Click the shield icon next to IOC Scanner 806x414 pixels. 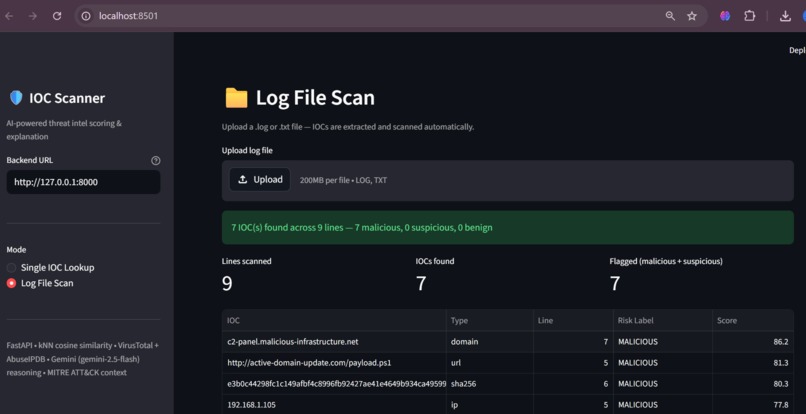[16, 98]
